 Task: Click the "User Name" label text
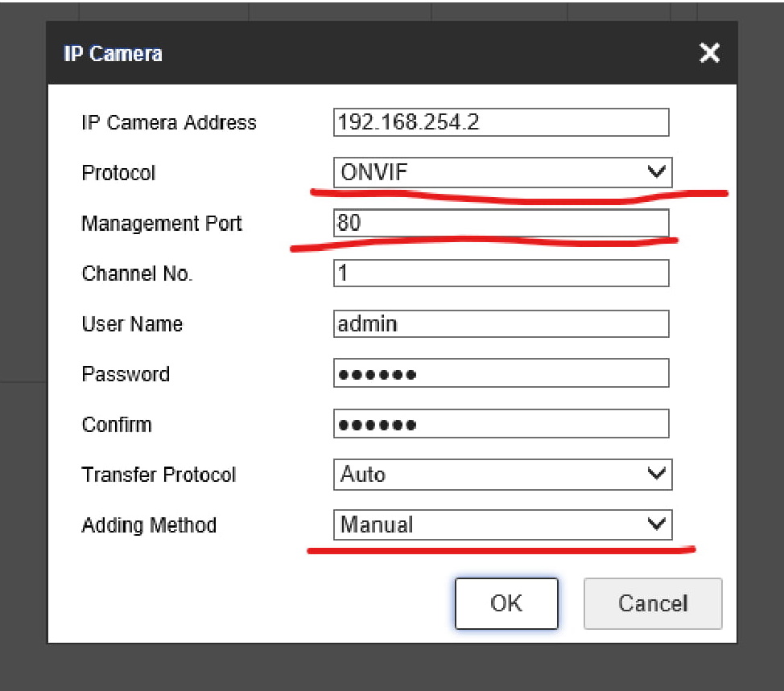coord(132,324)
